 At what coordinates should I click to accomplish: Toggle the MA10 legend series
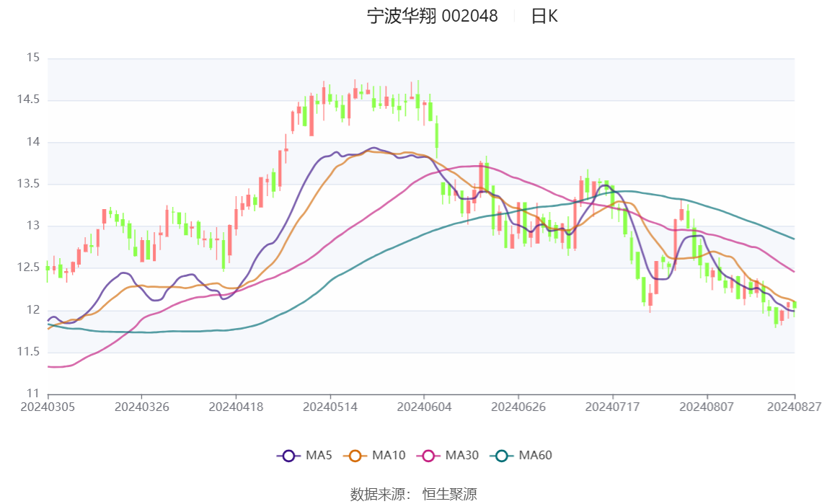pos(374,456)
